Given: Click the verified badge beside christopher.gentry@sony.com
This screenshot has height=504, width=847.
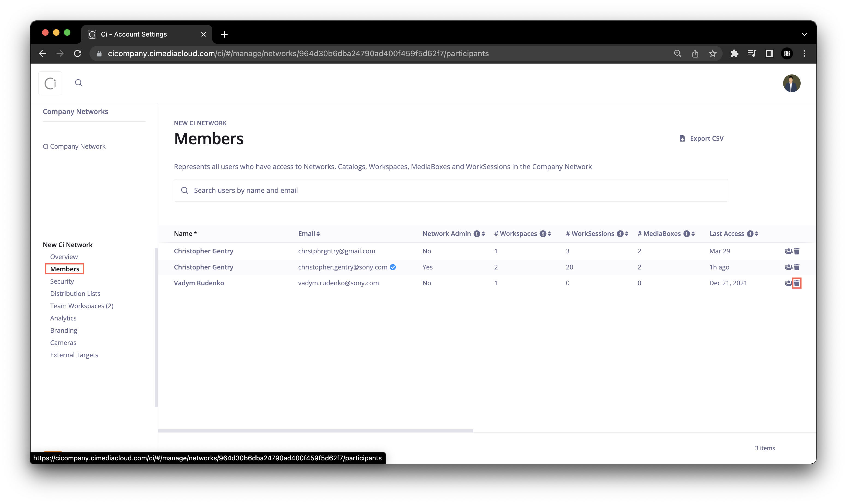Looking at the screenshot, I should [393, 267].
